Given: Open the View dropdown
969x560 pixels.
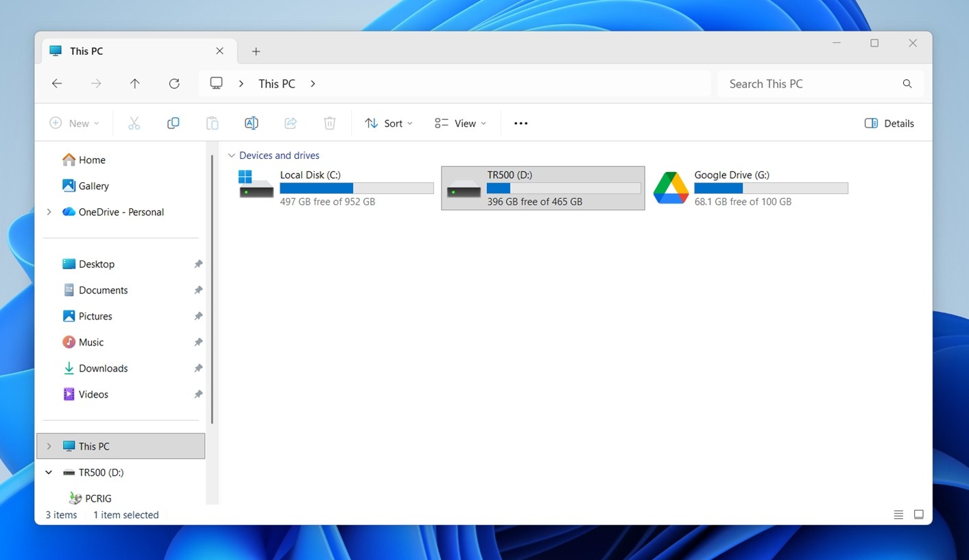Looking at the screenshot, I should coord(460,123).
